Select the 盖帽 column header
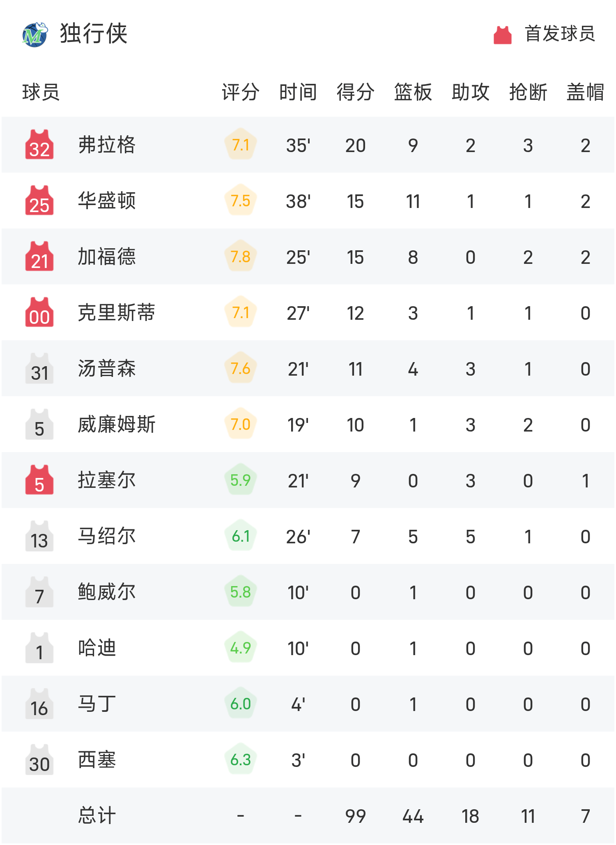616x845 pixels. pyautogui.click(x=585, y=92)
